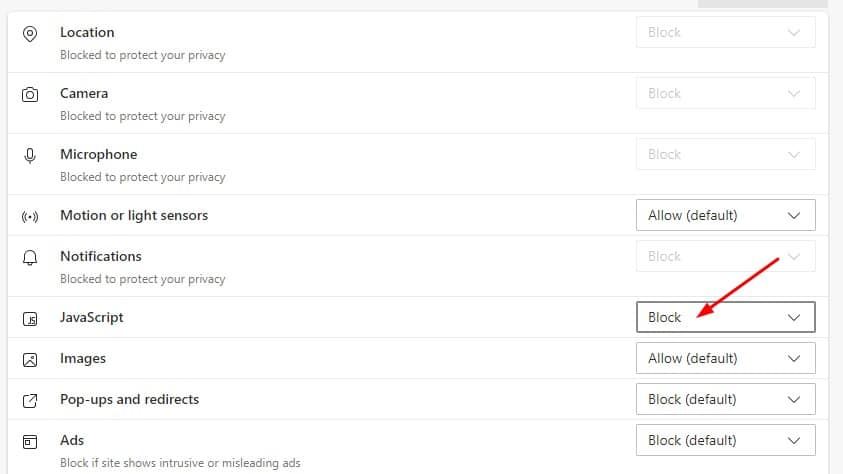Click the Images permission icon
843x474 pixels.
(30, 360)
